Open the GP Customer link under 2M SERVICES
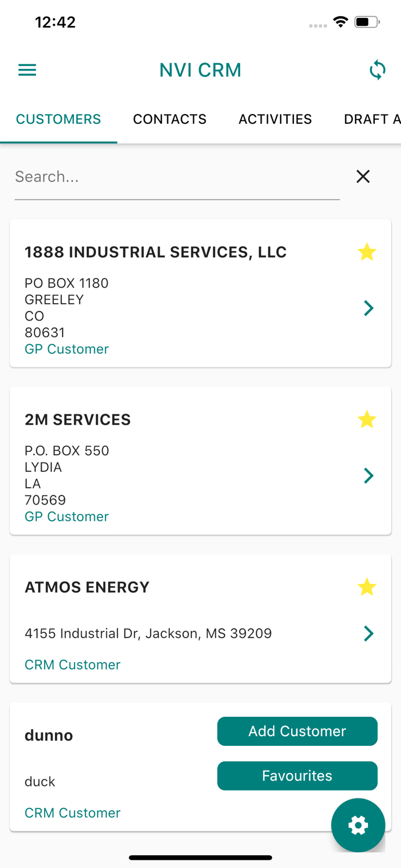This screenshot has width=401, height=868. coord(67,516)
